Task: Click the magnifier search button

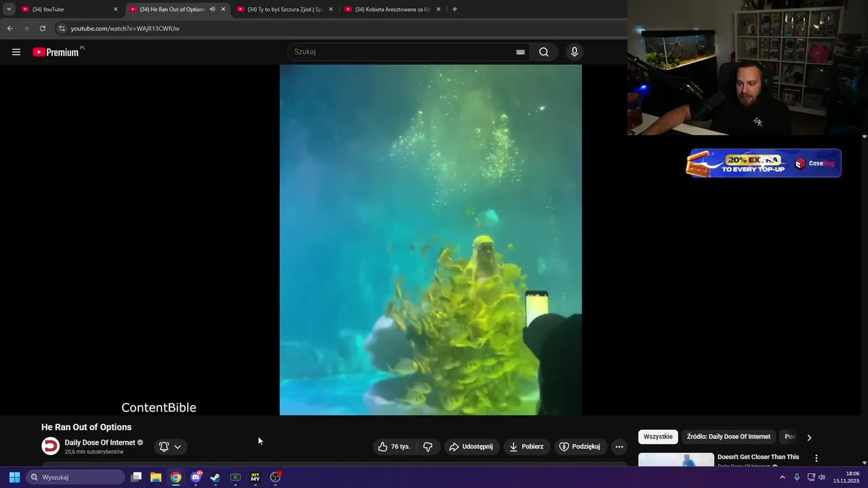Action: pos(544,52)
